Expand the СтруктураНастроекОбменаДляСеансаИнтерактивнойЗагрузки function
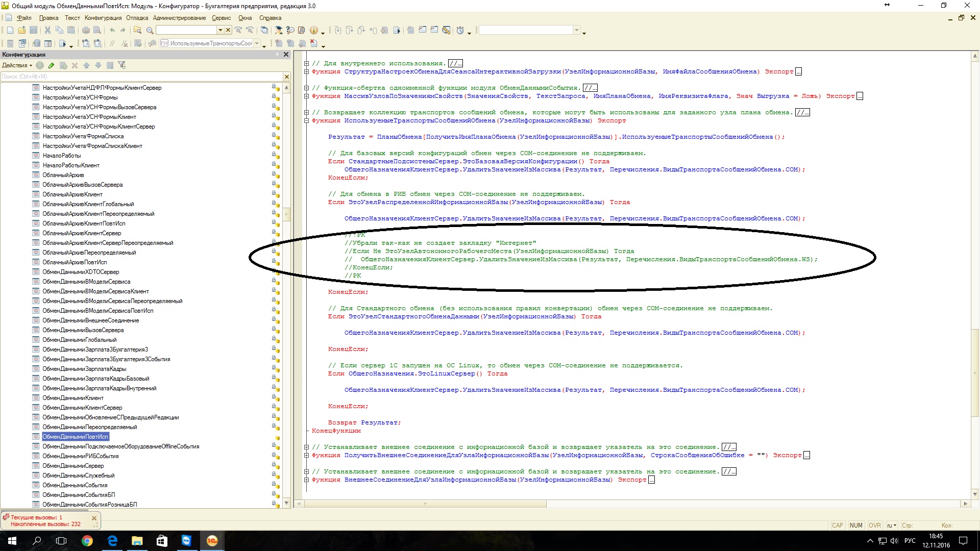This screenshot has width=980, height=551. [x=306, y=72]
